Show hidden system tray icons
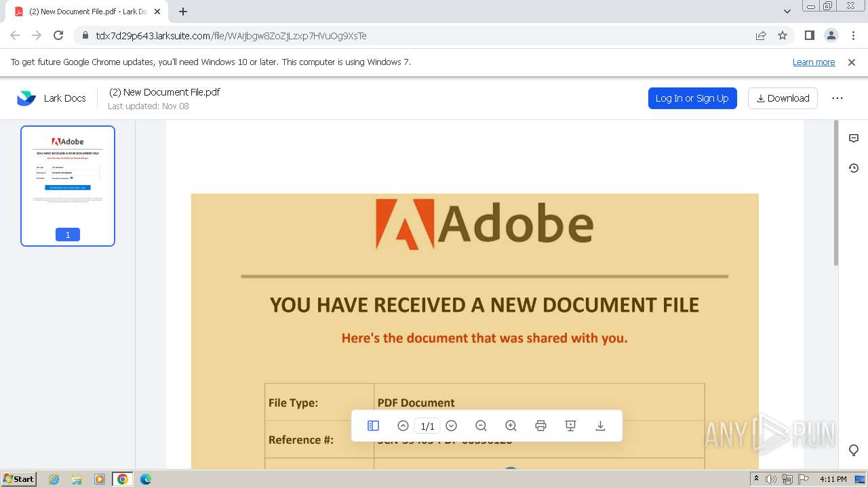Image resolution: width=868 pixels, height=488 pixels. point(756,479)
